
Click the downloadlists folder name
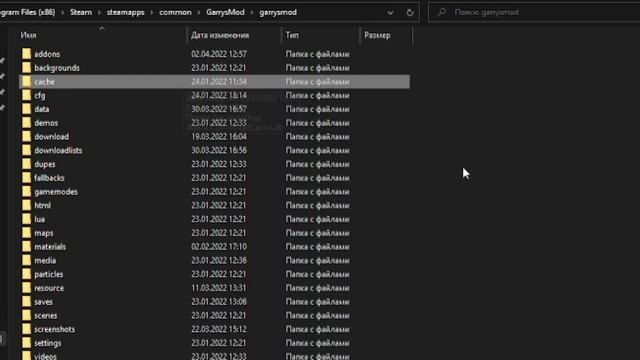pos(58,150)
